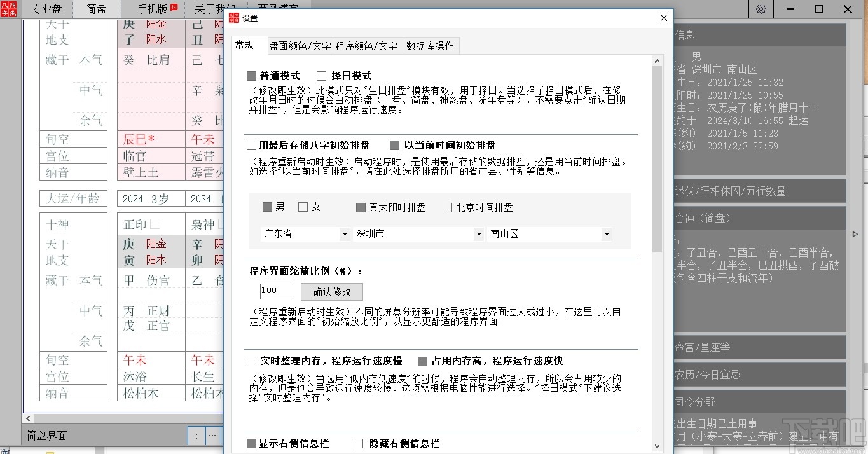Expand the right panel using the ▶ arrow icon
The height and width of the screenshot is (454, 868).
click(x=855, y=234)
